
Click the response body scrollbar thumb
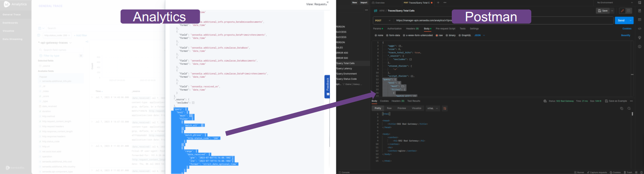(x=632, y=114)
